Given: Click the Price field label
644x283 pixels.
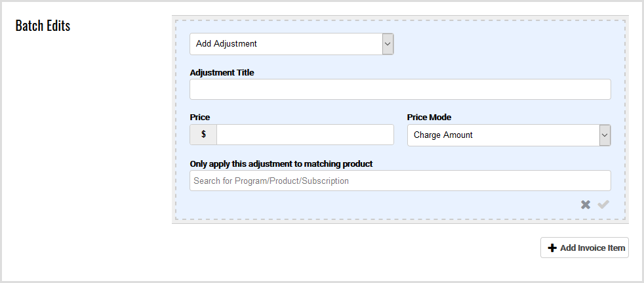Looking at the screenshot, I should (x=200, y=118).
